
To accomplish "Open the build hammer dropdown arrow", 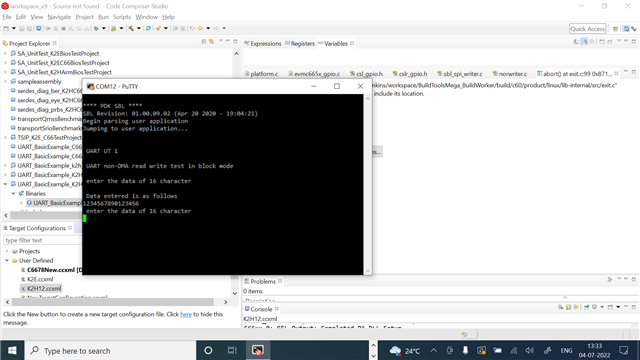I will [138, 29].
